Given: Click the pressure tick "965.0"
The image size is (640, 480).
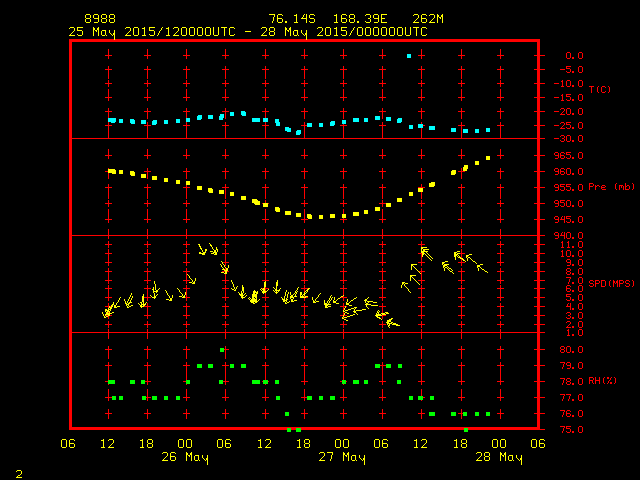Looking at the screenshot, I should (569, 156).
